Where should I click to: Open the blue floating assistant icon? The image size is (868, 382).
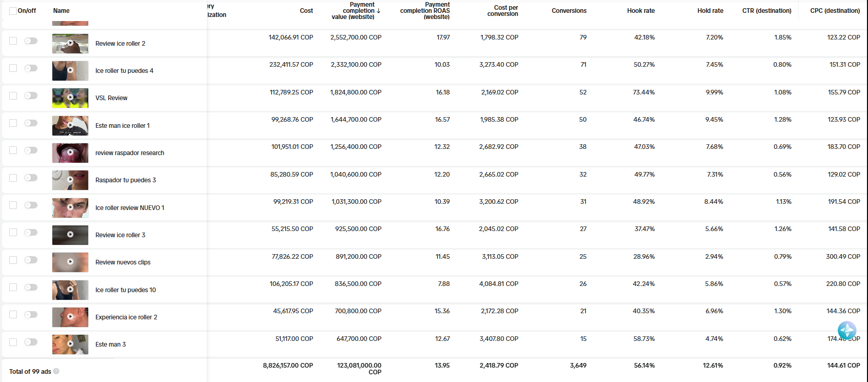[x=846, y=330]
